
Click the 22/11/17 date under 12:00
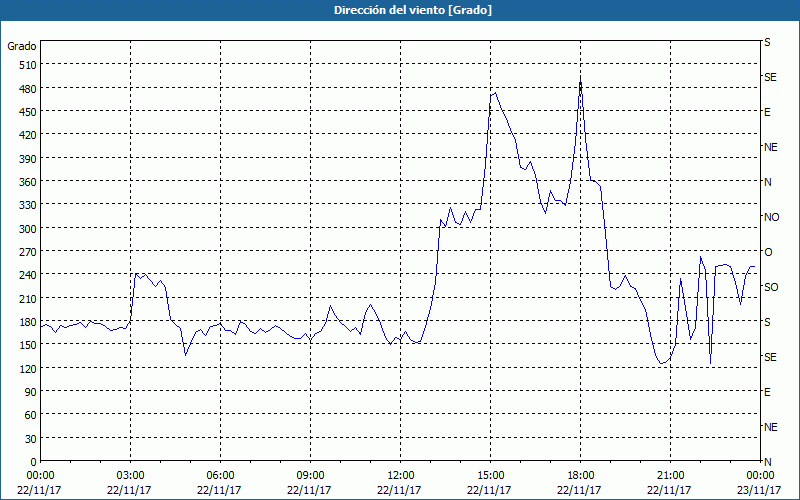[399, 490]
